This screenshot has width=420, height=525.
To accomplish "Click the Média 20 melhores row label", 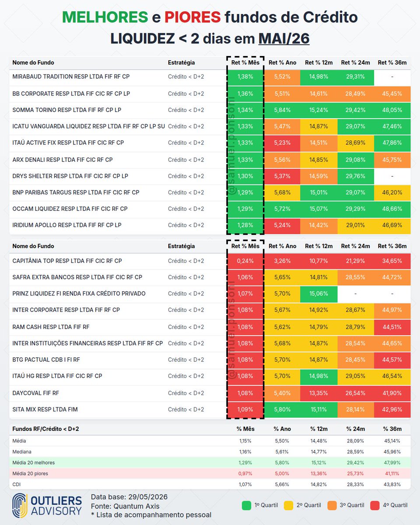I will 33,462.
